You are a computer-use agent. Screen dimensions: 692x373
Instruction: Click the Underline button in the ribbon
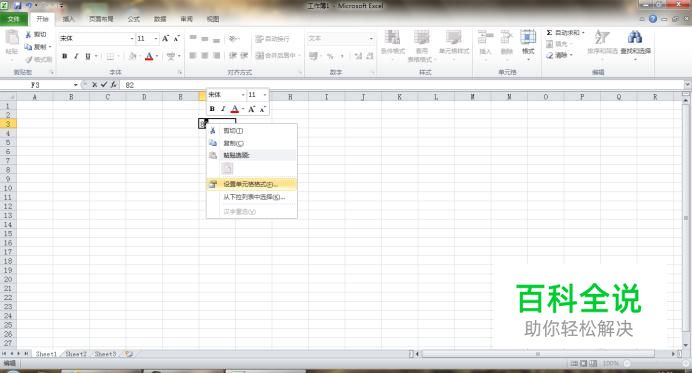pos(88,56)
